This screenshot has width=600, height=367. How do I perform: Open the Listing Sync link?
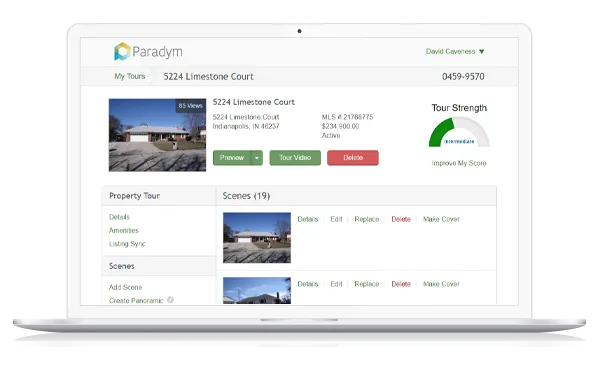(127, 244)
